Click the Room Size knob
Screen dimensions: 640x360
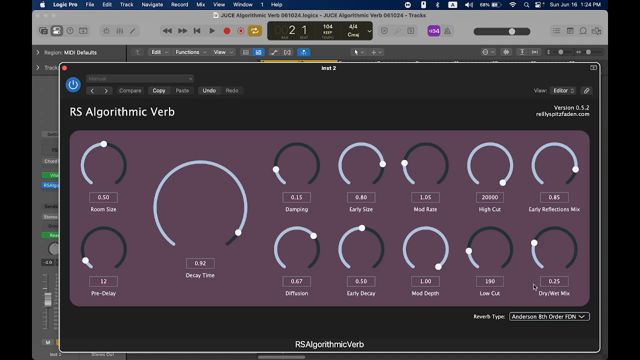103,165
